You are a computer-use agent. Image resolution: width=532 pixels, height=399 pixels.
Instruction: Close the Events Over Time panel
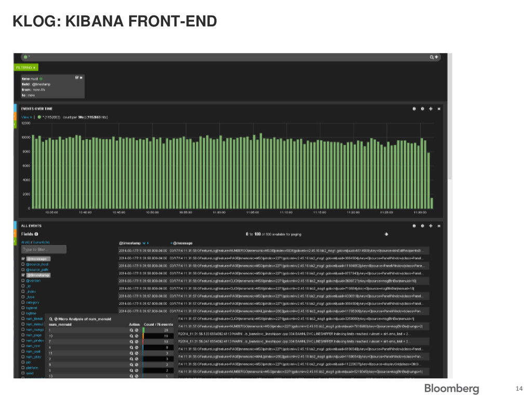pyautogui.click(x=439, y=109)
